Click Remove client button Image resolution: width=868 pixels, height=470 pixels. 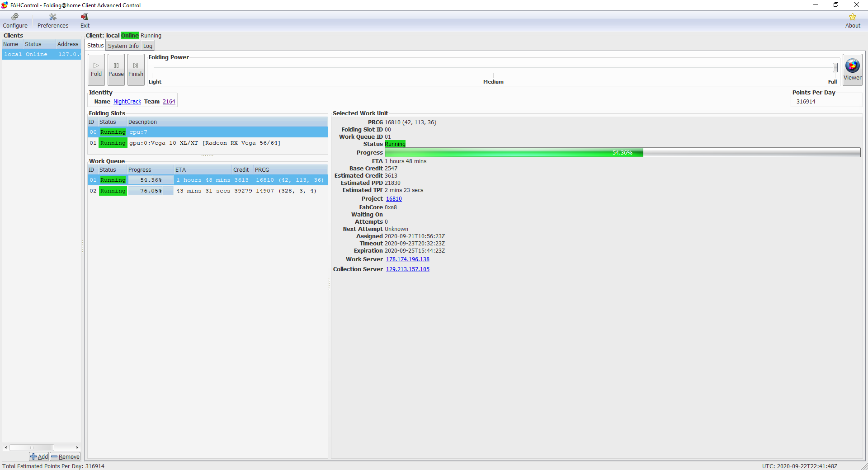(x=65, y=456)
